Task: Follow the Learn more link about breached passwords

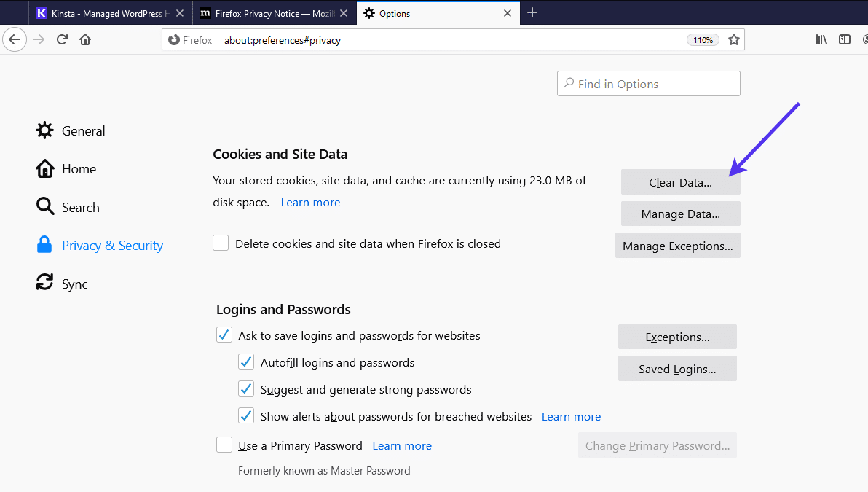Action: [571, 416]
